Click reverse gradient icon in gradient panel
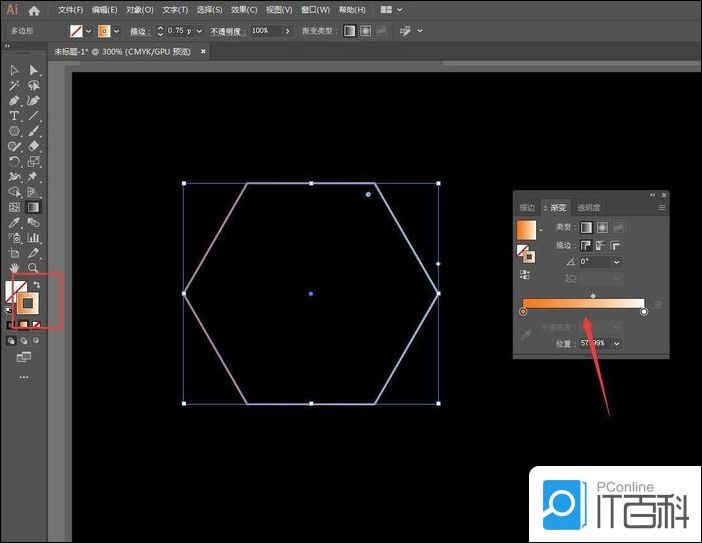Screen dimensions: 702x543 pos(526,273)
